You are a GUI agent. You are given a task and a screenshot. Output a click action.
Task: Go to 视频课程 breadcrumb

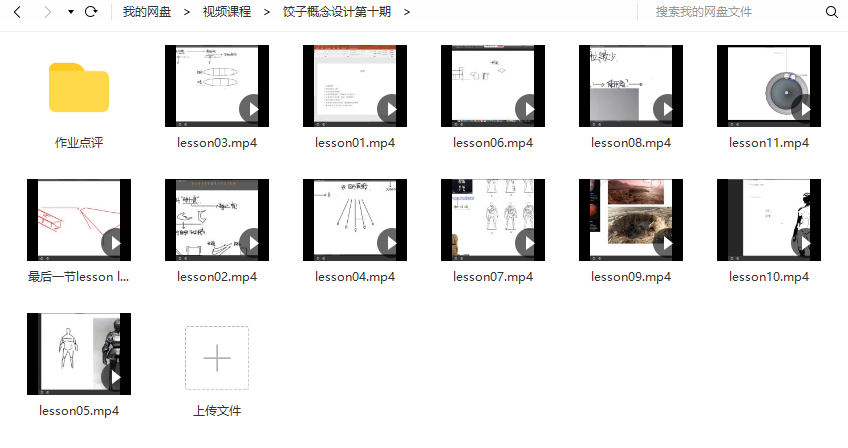click(225, 12)
